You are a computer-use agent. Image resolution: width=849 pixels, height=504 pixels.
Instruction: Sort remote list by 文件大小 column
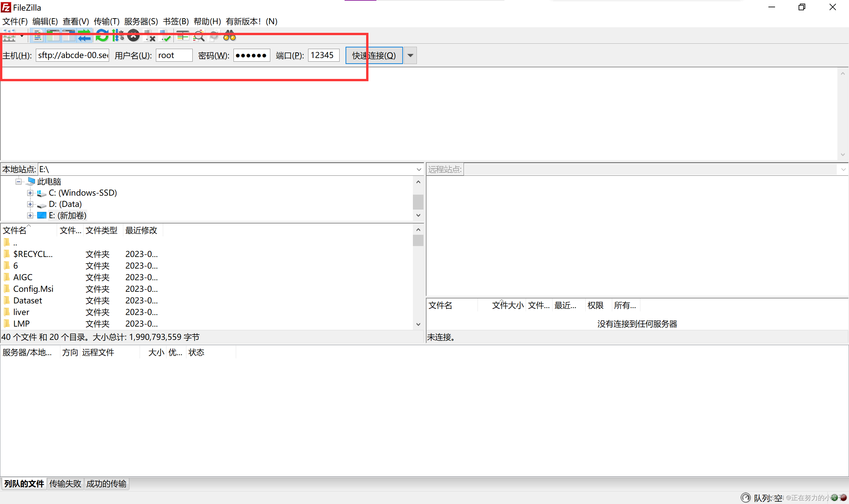click(501, 306)
